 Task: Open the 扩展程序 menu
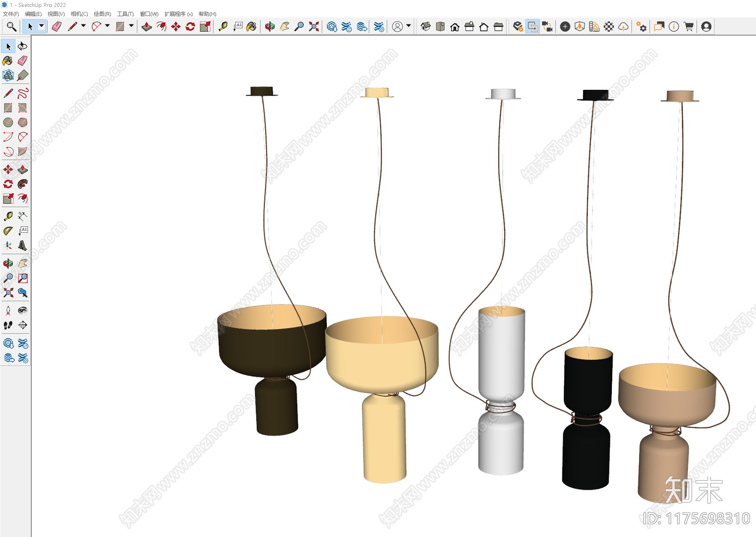click(178, 14)
